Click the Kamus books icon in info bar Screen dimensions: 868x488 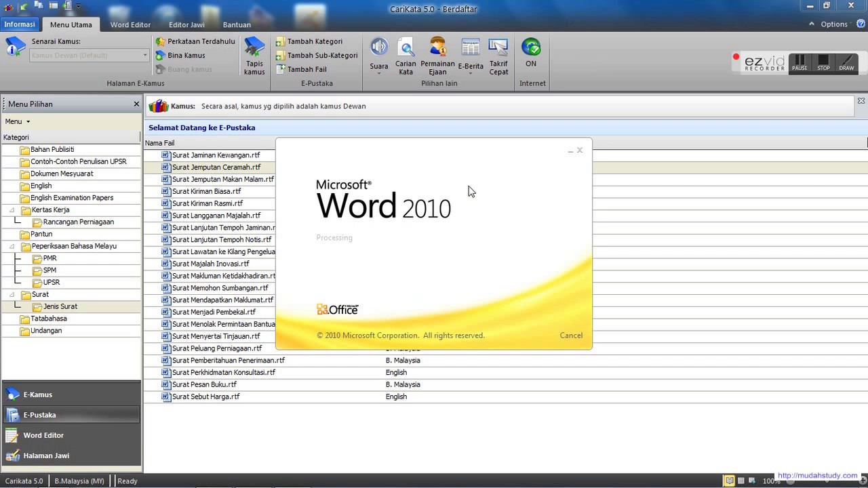pos(158,106)
